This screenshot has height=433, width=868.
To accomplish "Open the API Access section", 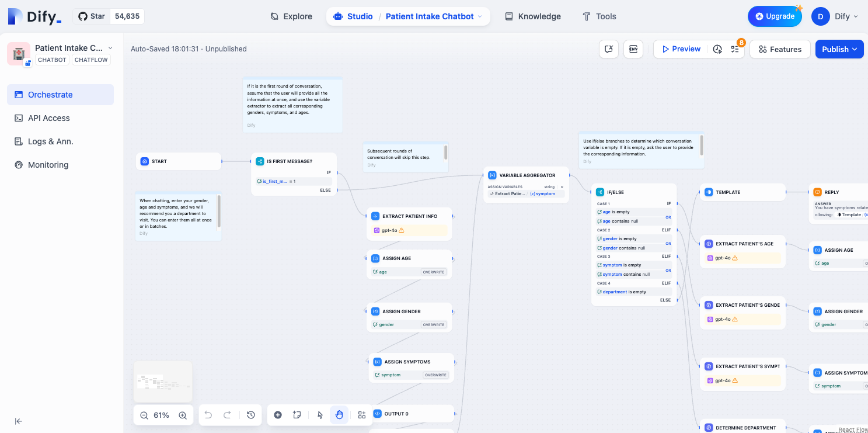I will (49, 118).
